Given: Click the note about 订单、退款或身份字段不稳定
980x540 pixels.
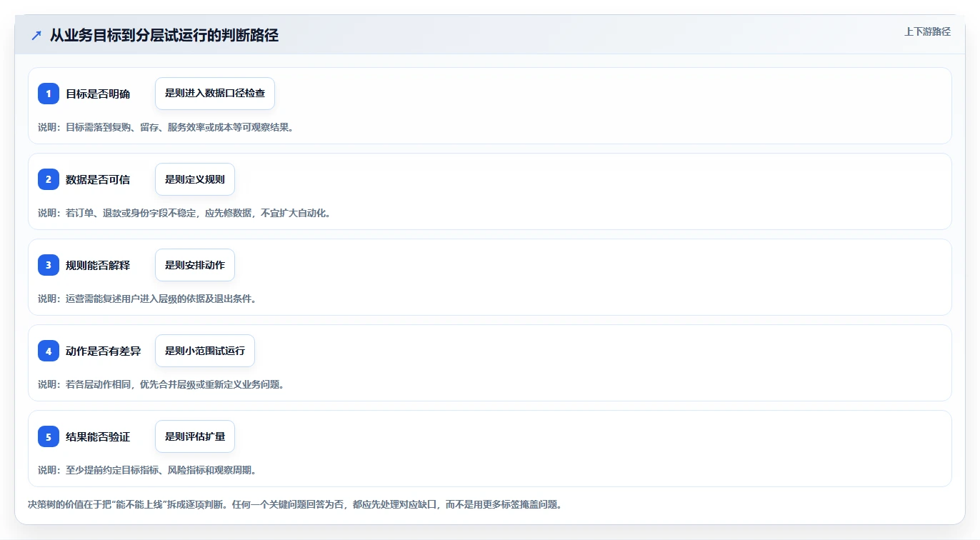Looking at the screenshot, I should point(184,213).
